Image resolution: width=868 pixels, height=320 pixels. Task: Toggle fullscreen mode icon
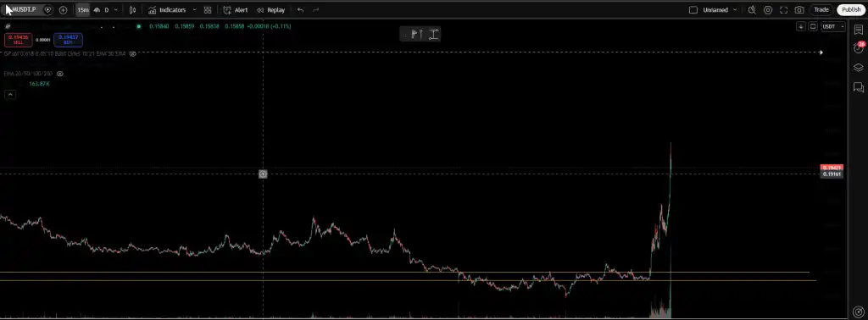(784, 10)
